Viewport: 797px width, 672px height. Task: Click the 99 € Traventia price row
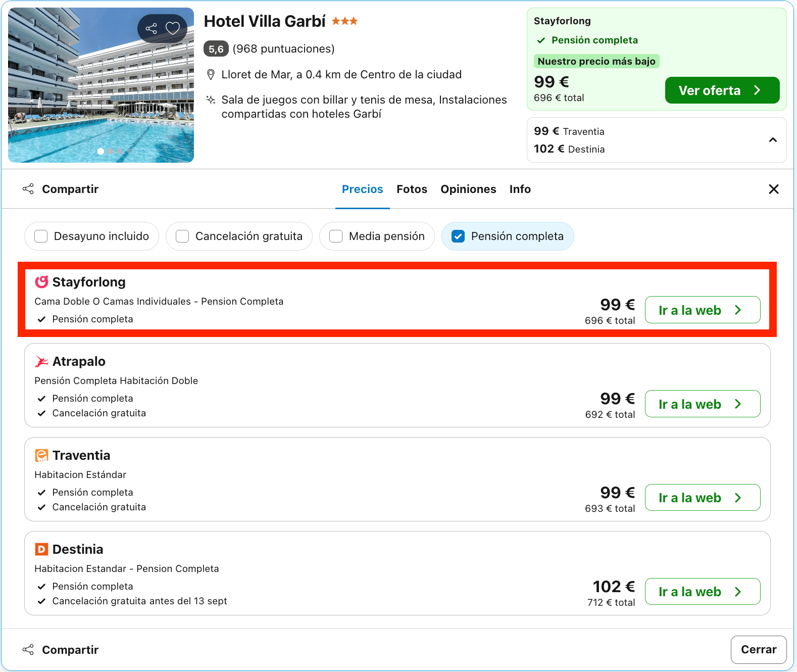tap(569, 131)
